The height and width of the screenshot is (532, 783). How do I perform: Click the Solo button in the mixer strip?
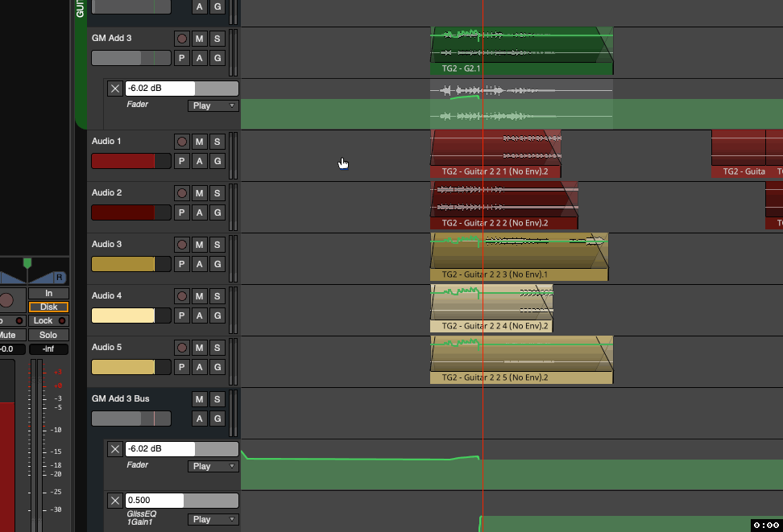pos(48,335)
